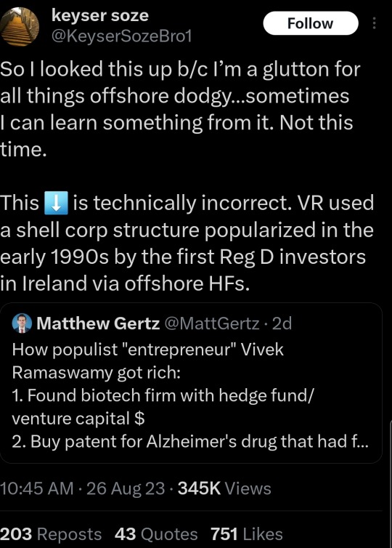The image size is (392, 548).
Task: View the 345K Views count details
Action: [x=224, y=488]
